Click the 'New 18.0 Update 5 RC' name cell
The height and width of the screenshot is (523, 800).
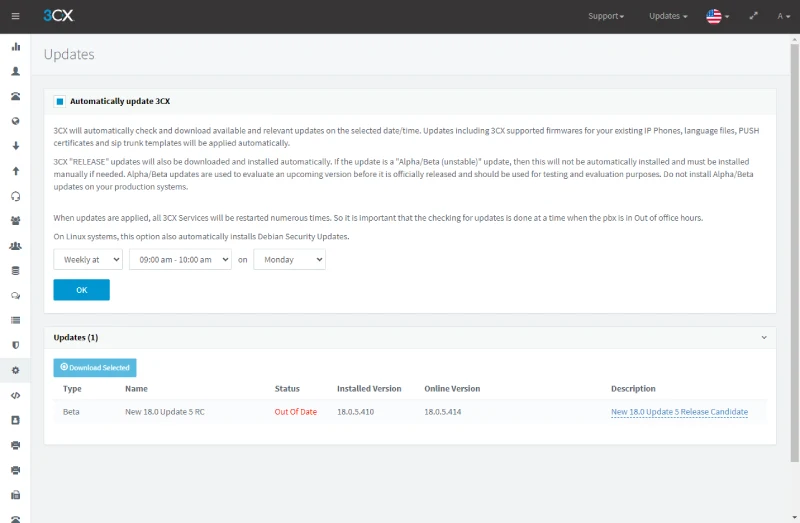tap(165, 412)
